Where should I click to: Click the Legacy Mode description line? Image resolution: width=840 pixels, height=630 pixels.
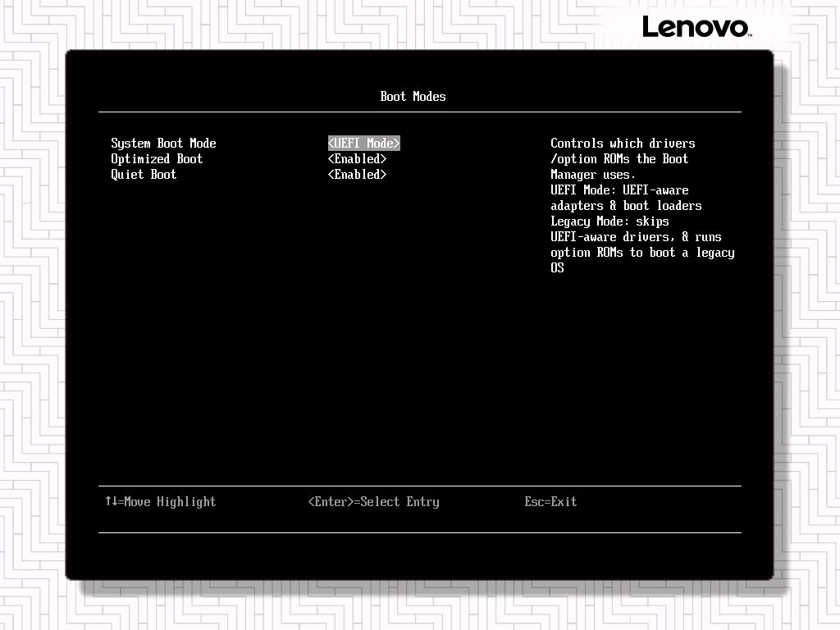(609, 221)
